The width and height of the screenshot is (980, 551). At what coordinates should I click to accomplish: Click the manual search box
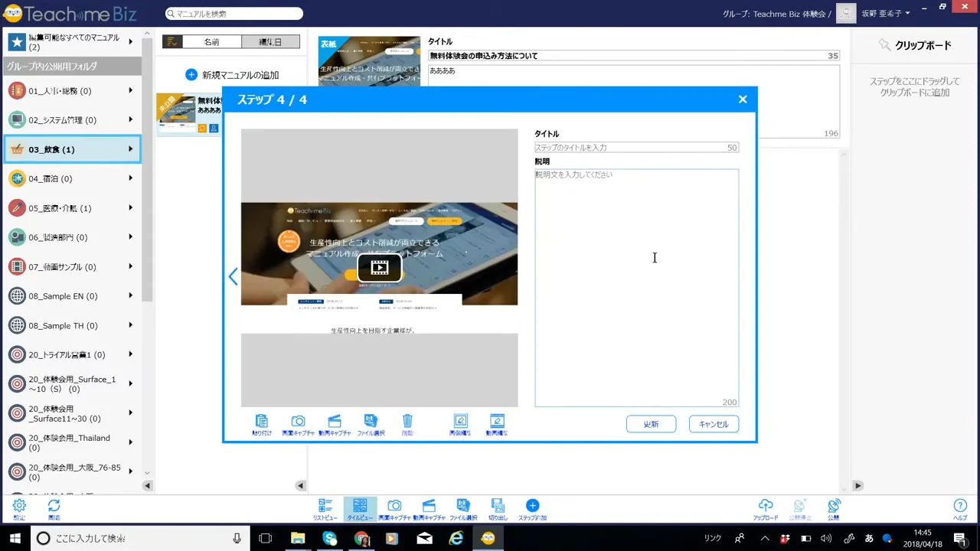click(234, 14)
